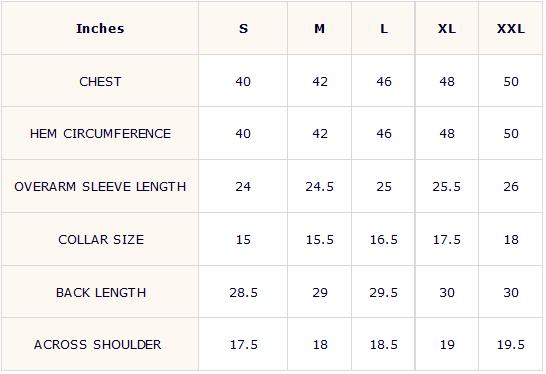The height and width of the screenshot is (374, 546).
Task: Select the S size column header
Action: point(243,28)
